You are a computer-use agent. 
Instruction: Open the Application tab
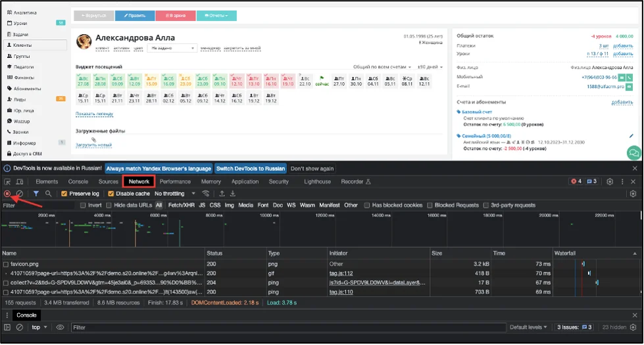coord(245,182)
